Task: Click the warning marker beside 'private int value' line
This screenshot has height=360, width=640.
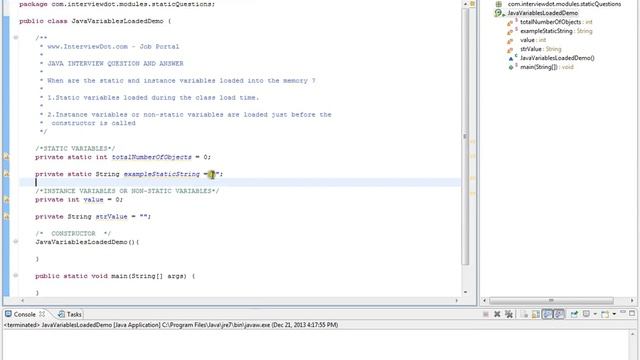Action: 6,199
